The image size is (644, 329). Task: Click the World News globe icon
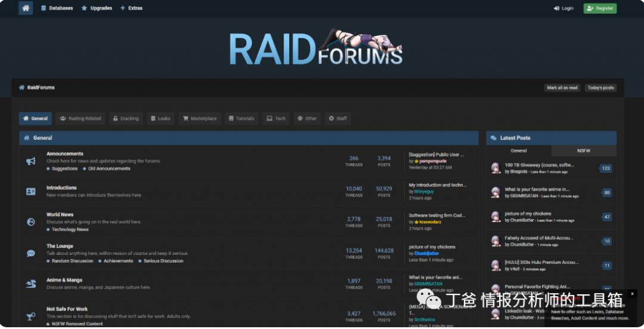coord(31,222)
